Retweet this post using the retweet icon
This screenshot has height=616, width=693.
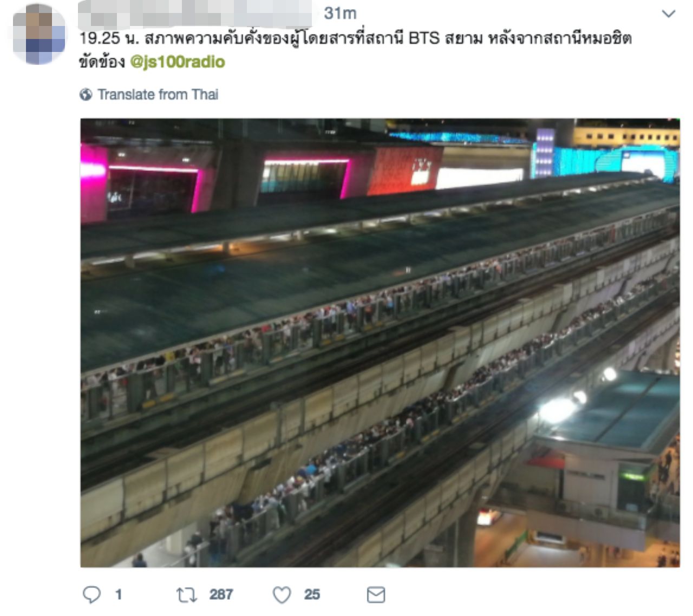pos(186,595)
